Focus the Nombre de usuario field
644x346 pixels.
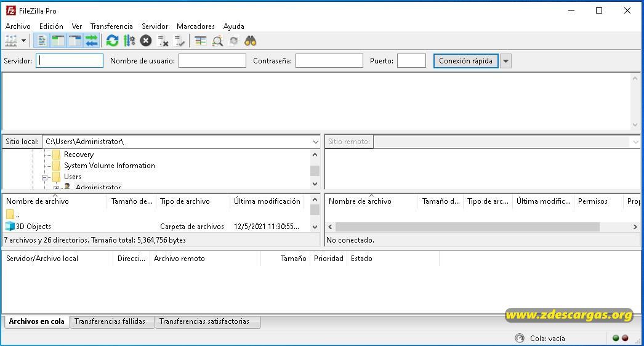point(212,61)
